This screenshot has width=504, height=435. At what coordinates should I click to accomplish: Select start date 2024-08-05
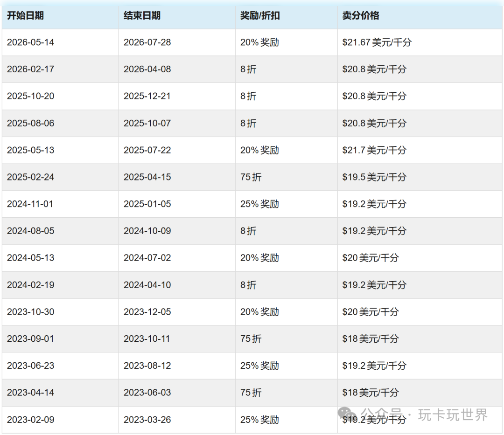click(30, 231)
